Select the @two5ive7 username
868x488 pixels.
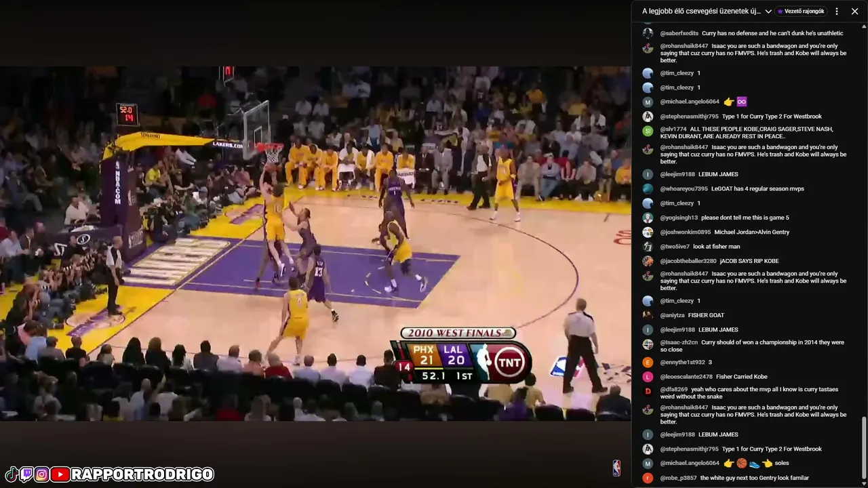675,247
